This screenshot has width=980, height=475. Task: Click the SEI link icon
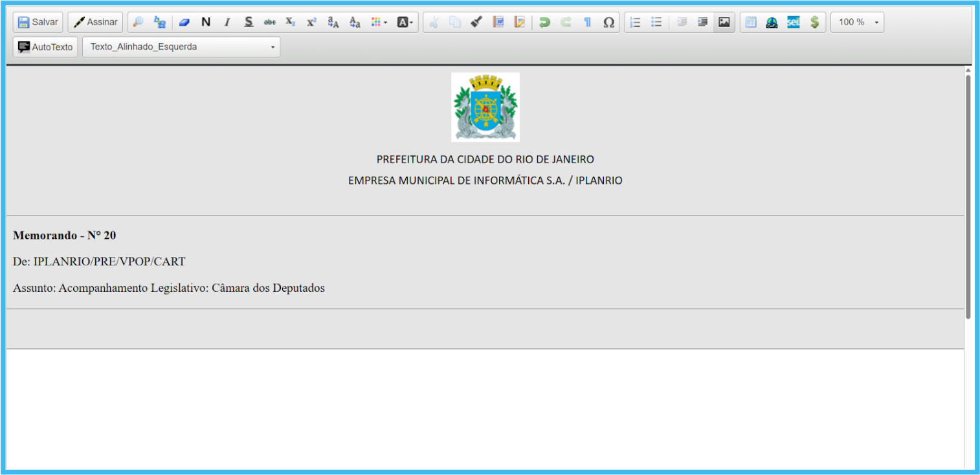pos(794,22)
